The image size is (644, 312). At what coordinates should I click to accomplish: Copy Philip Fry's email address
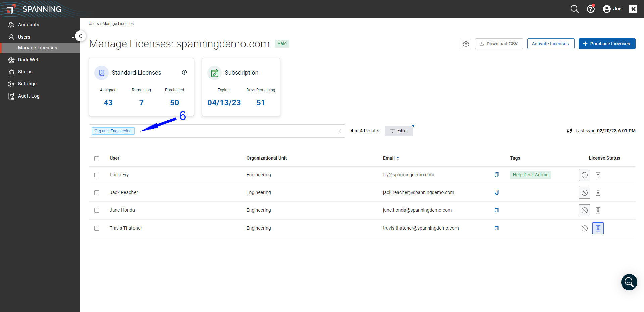(x=497, y=175)
